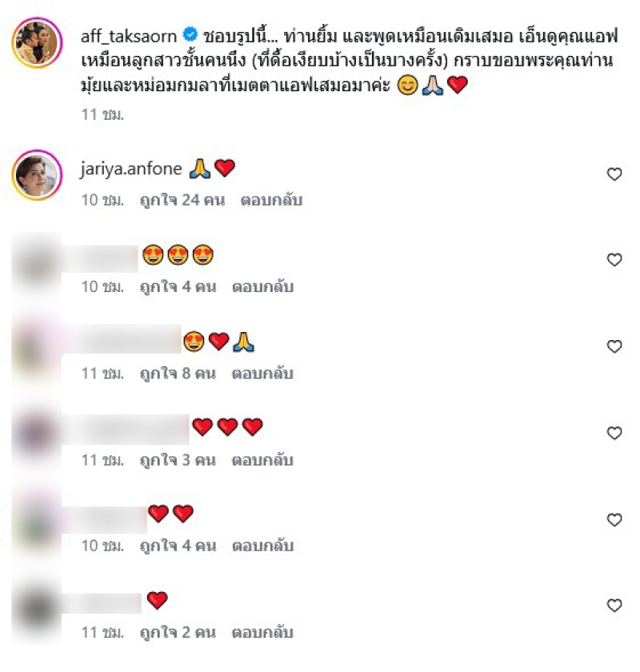640x672 pixels.
Task: Open the aff_taksaorn username link
Action: 129,37
